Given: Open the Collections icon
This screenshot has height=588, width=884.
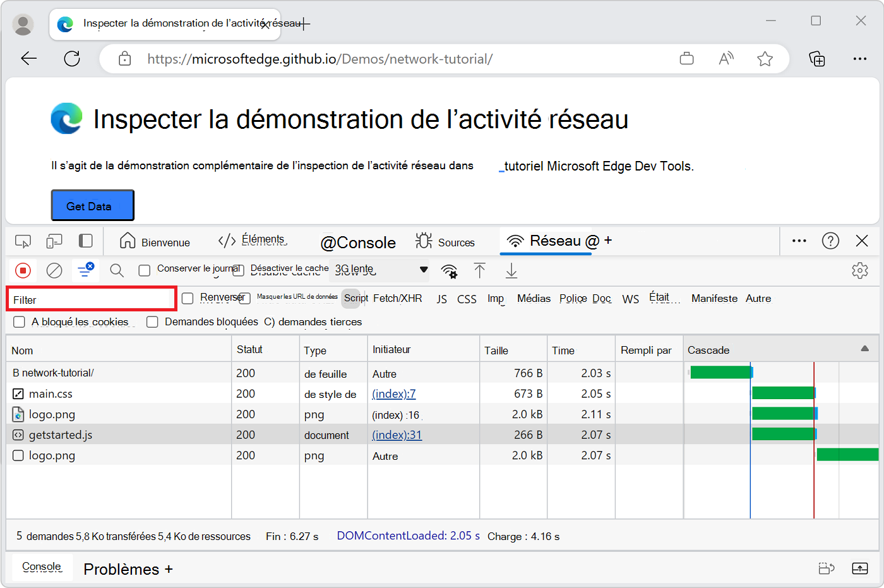Looking at the screenshot, I should tap(817, 59).
